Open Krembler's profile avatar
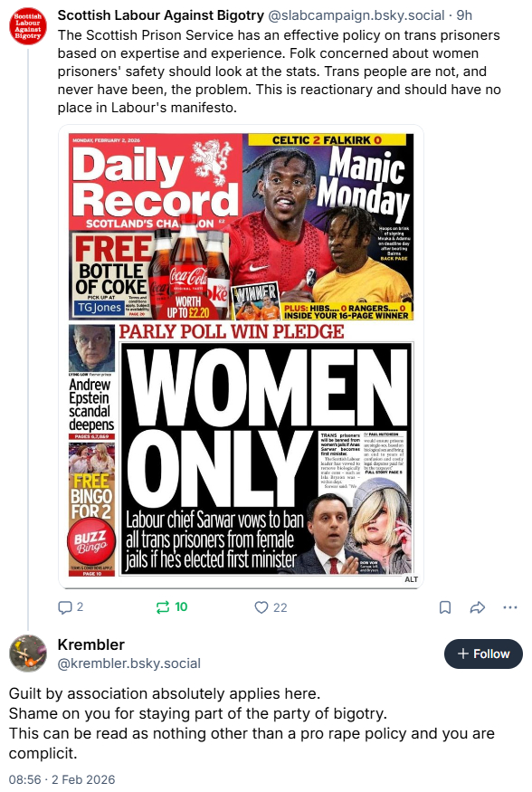This screenshot has width=532, height=792. tap(28, 654)
